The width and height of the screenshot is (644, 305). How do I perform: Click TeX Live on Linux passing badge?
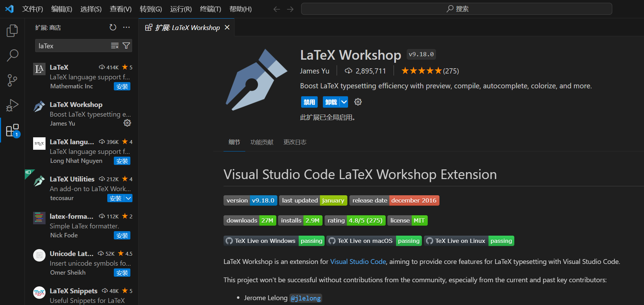pyautogui.click(x=469, y=241)
